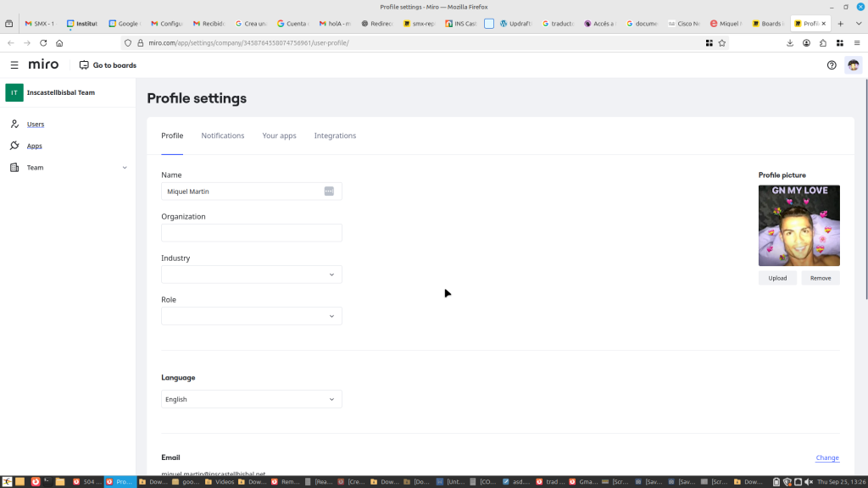Switch to the Integrations tab
The image size is (868, 488).
tap(335, 136)
